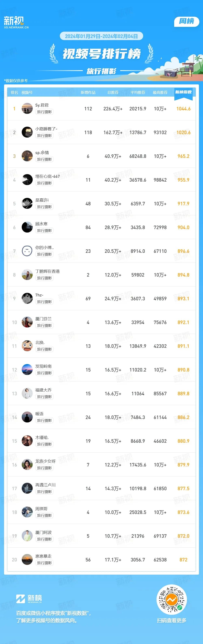The image size is (203, 644).
Task: Select the 新榜指数 column header
Action: click(x=184, y=92)
